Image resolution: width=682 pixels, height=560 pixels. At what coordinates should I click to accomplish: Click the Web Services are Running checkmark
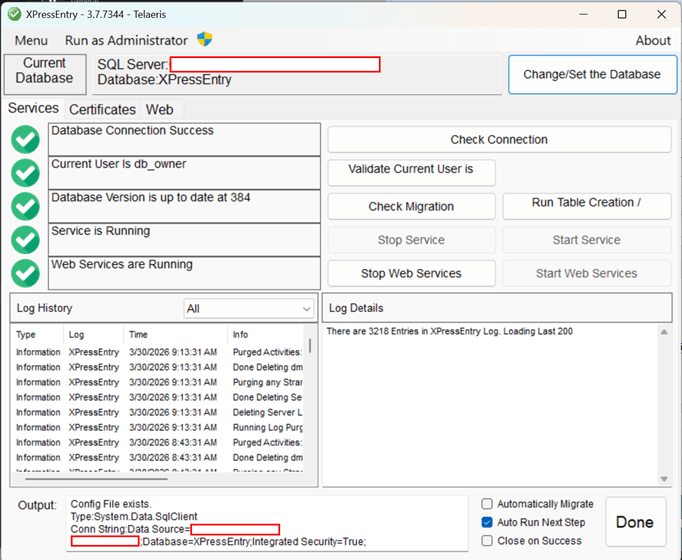point(26,273)
